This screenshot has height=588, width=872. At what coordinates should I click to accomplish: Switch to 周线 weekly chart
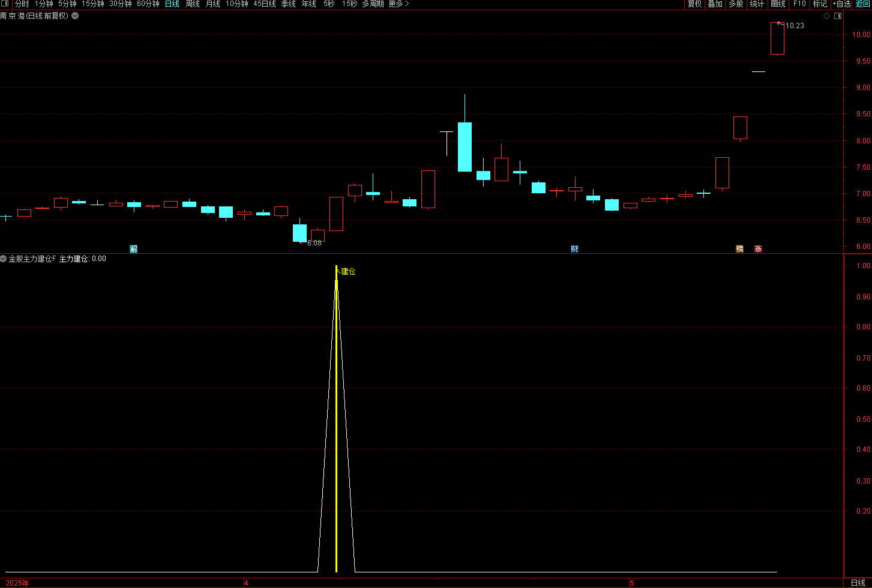point(193,4)
